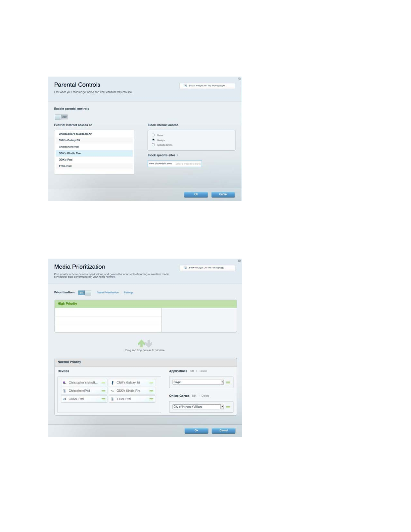Click Ok in Parental Controls dialog
The width and height of the screenshot is (411, 532).
196,194
